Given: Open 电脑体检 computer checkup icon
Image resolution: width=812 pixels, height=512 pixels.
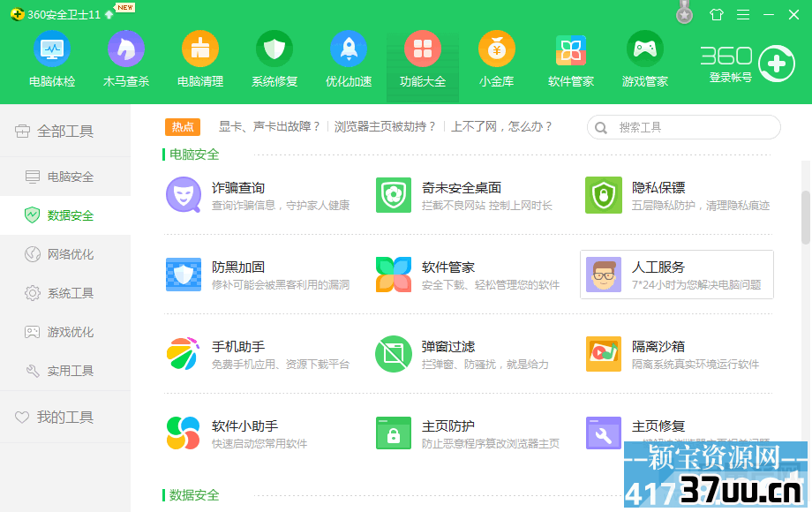Looking at the screenshot, I should click(52, 49).
